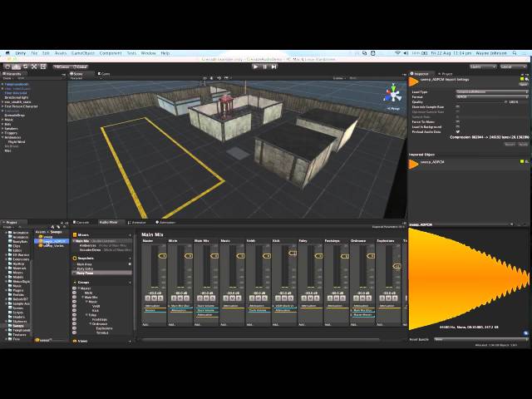Click the Open button in Inspector
532x399 pixels.
[x=524, y=84]
